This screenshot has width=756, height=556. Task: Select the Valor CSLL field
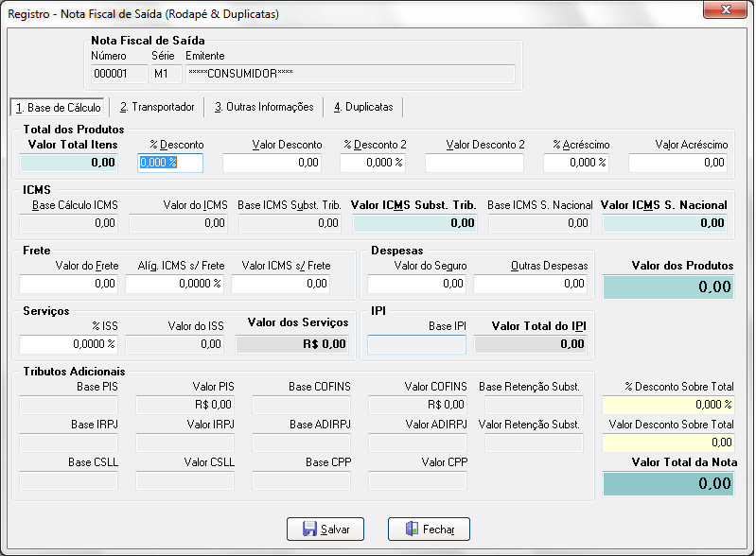click(185, 481)
